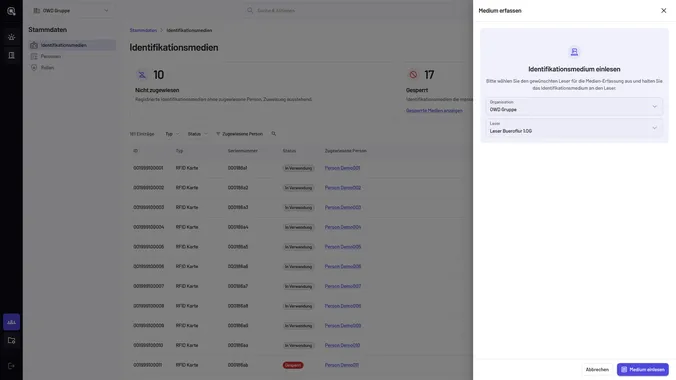Click the table search magnifier icon
This screenshot has width=676, height=380.
[x=273, y=134]
